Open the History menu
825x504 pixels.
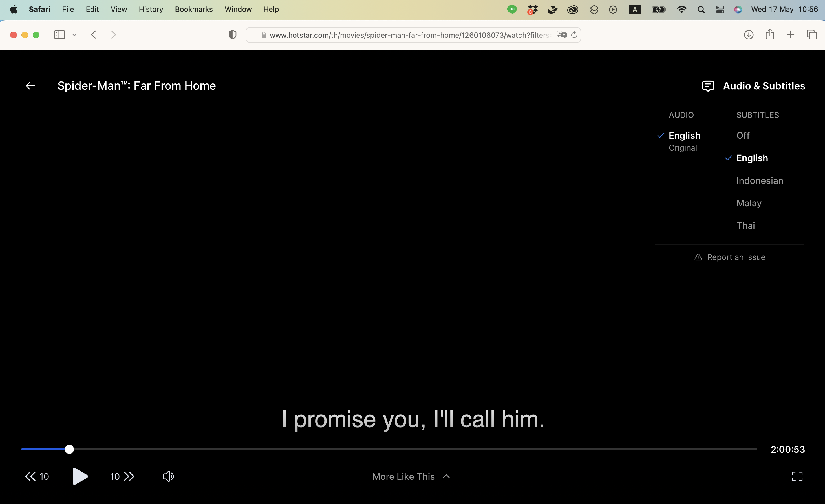(x=151, y=9)
